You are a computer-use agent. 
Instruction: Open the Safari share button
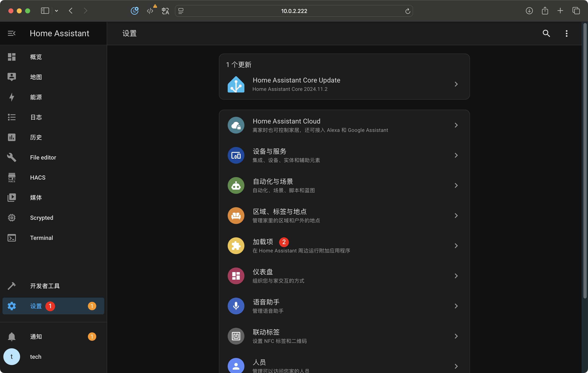click(545, 11)
